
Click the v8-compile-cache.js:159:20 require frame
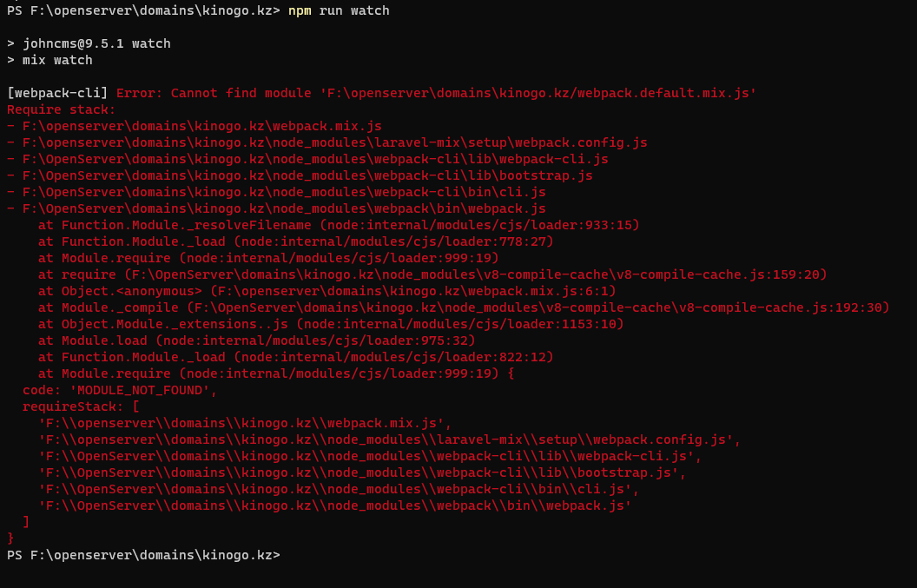[x=432, y=274]
